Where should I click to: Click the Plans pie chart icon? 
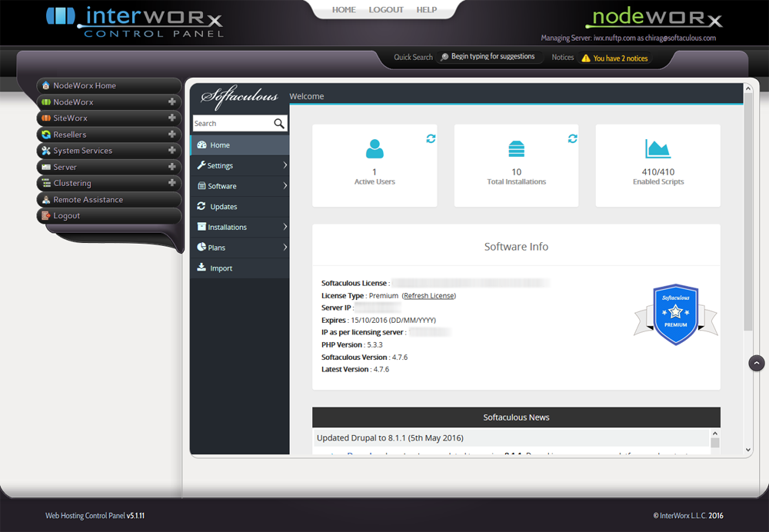tap(201, 247)
